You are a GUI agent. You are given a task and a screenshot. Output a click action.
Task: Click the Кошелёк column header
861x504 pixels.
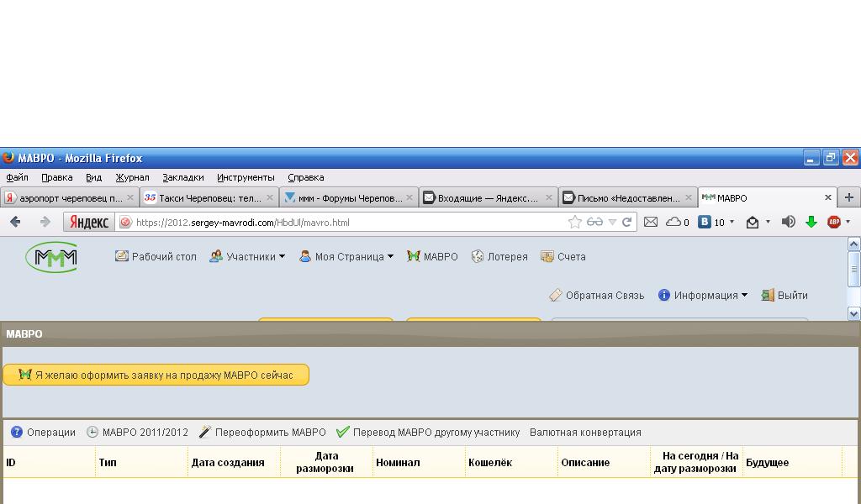point(511,462)
